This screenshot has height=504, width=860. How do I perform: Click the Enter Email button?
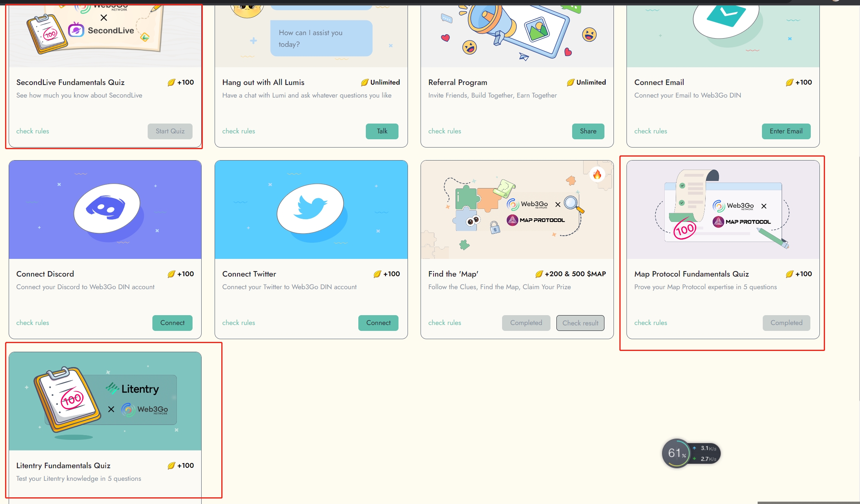786,131
